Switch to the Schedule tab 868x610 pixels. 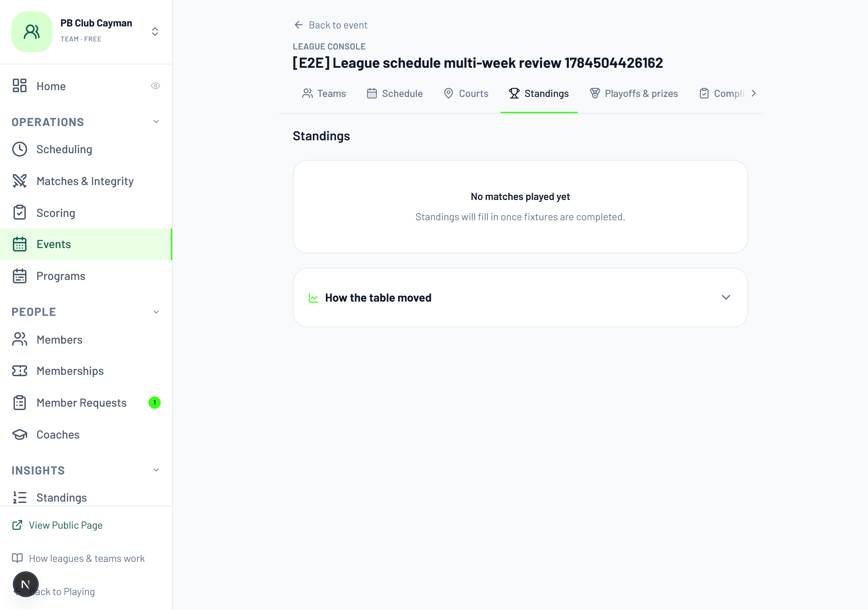(395, 93)
